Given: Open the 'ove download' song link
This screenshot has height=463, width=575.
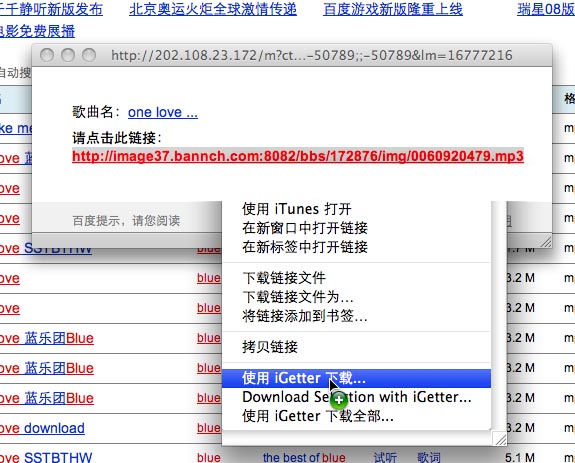Looking at the screenshot, I should [42, 428].
